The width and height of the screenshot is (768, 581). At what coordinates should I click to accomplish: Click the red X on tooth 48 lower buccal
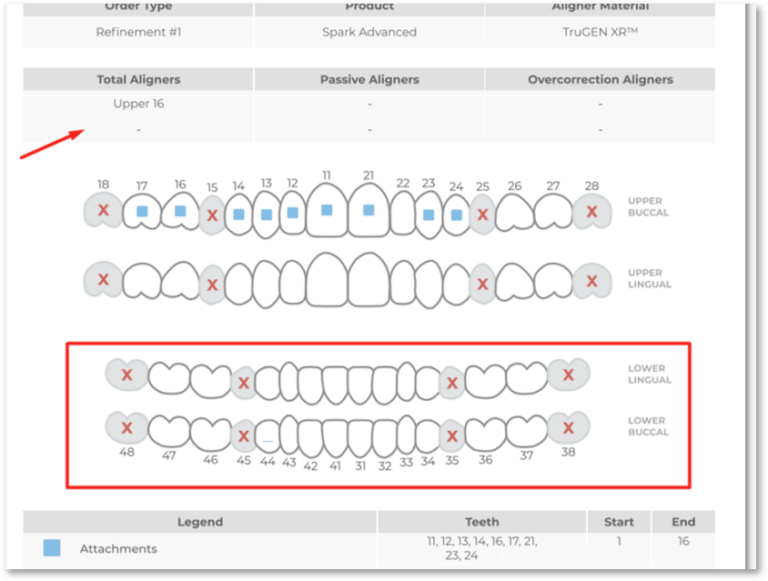pyautogui.click(x=127, y=428)
